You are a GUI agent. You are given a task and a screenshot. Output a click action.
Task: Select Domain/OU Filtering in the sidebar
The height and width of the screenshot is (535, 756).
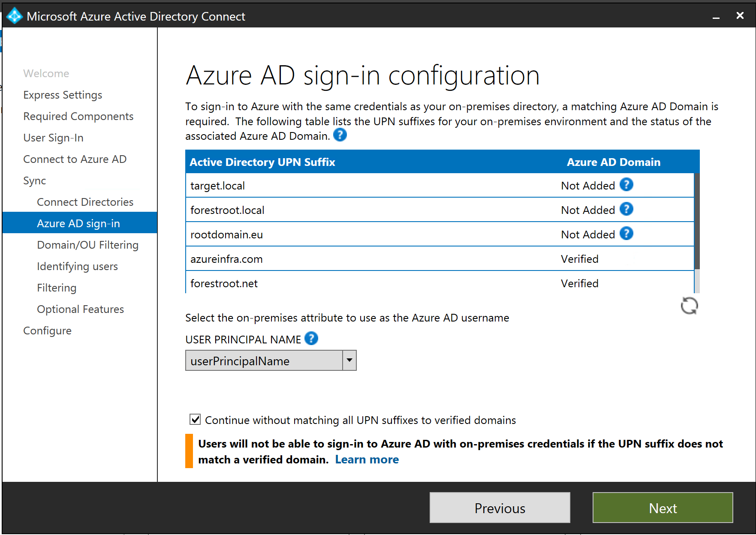click(87, 245)
